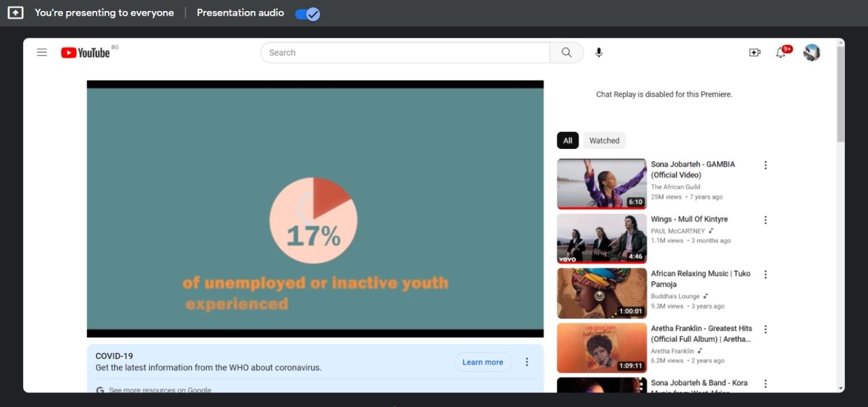Open Sona Jobarteh GAMBIA thumbnail

click(x=602, y=184)
